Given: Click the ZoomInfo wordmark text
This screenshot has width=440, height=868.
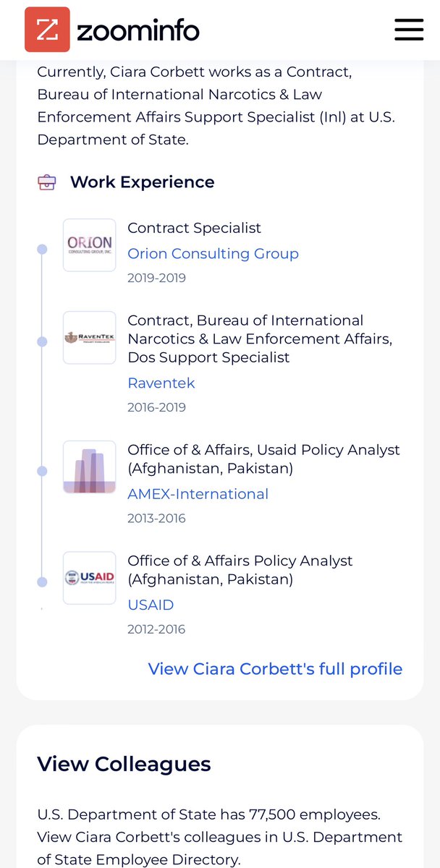Looking at the screenshot, I should 137,30.
